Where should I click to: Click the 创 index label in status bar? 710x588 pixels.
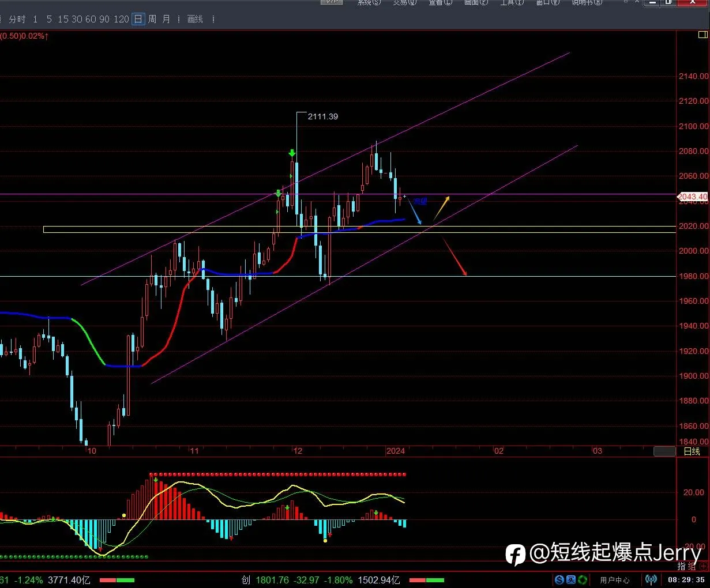(246, 580)
